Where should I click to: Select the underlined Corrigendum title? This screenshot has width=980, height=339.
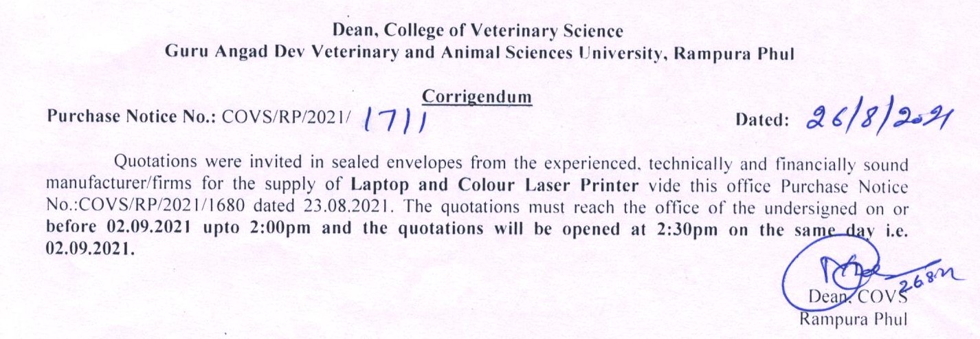477,97
